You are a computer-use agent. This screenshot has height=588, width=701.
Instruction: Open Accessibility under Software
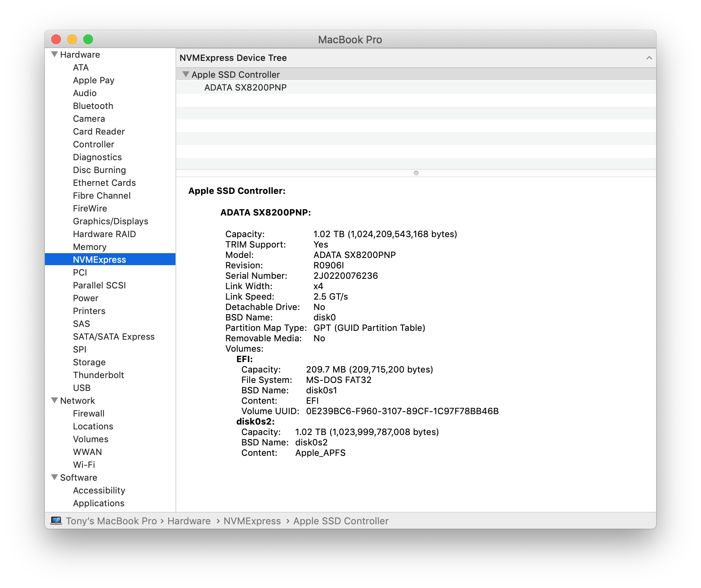click(99, 490)
